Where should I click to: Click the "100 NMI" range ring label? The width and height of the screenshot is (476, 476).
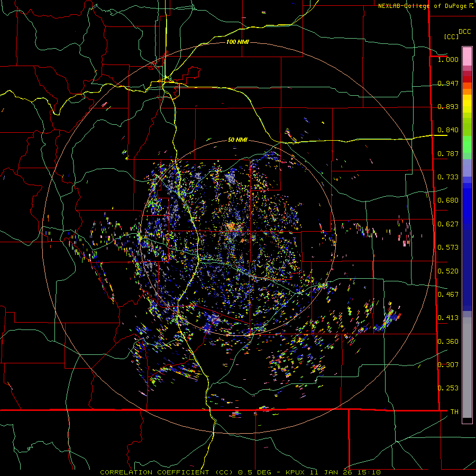pos(237,42)
